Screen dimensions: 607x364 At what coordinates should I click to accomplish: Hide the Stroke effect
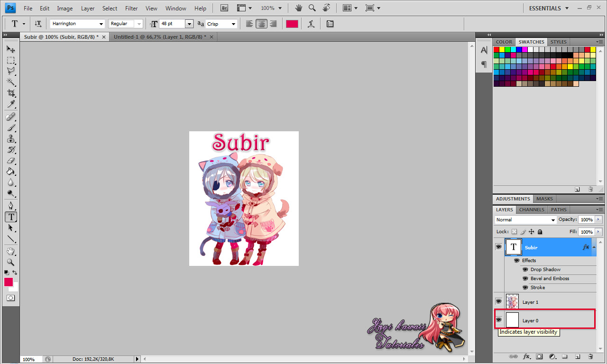(525, 287)
